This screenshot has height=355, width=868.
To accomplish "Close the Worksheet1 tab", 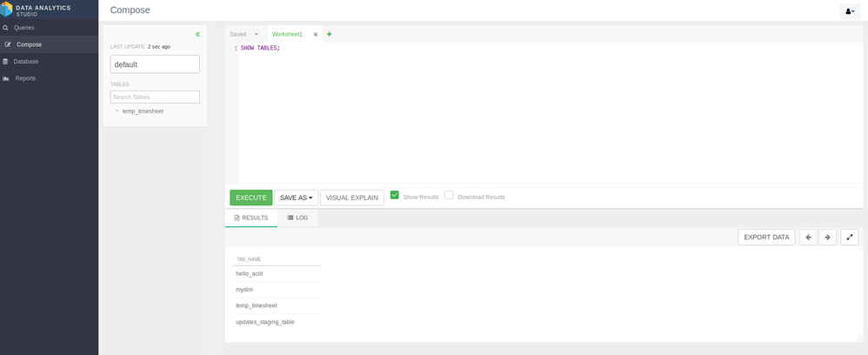I will [x=316, y=34].
